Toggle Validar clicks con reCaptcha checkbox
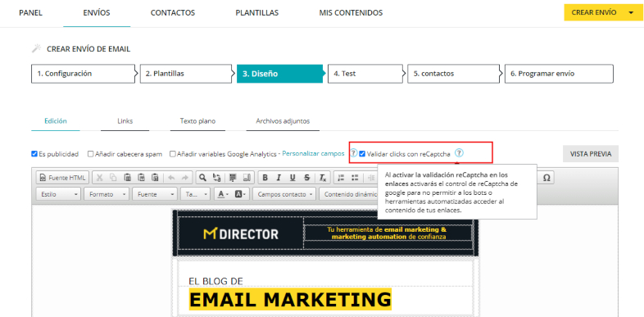The width and height of the screenshot is (644, 317). 362,154
